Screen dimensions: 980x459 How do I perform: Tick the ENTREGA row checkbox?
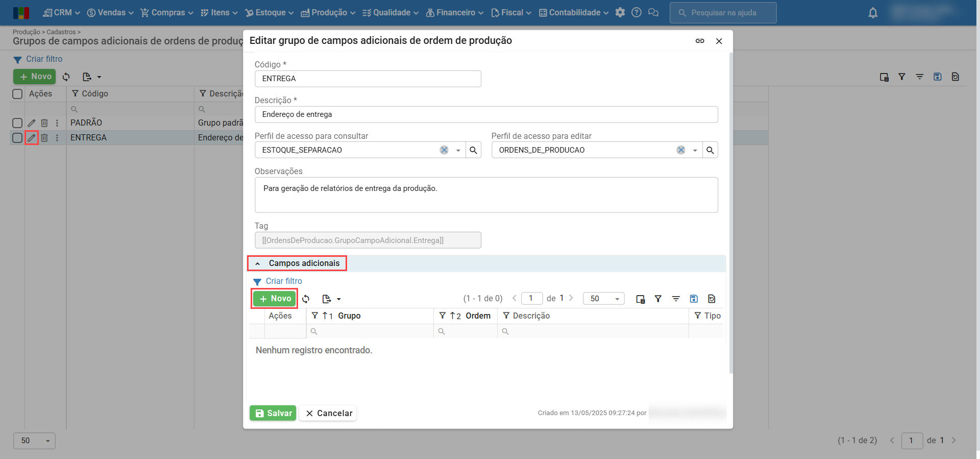(17, 138)
